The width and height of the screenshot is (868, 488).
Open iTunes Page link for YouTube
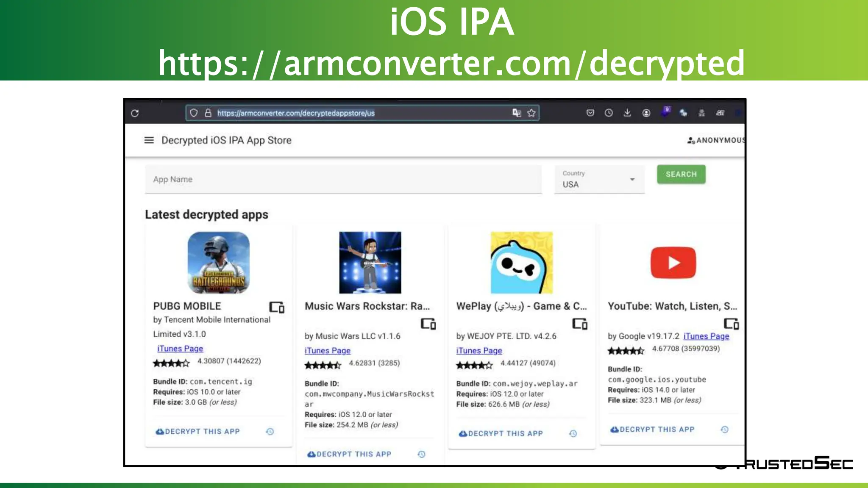pyautogui.click(x=706, y=336)
